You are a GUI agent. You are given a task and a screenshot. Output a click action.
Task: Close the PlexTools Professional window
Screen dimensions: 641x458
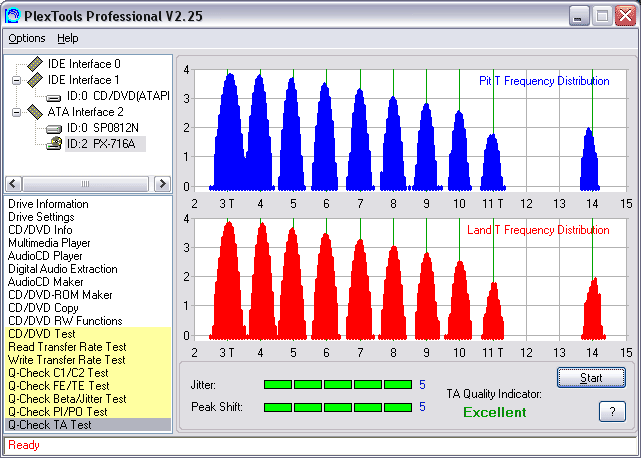[x=625, y=16]
